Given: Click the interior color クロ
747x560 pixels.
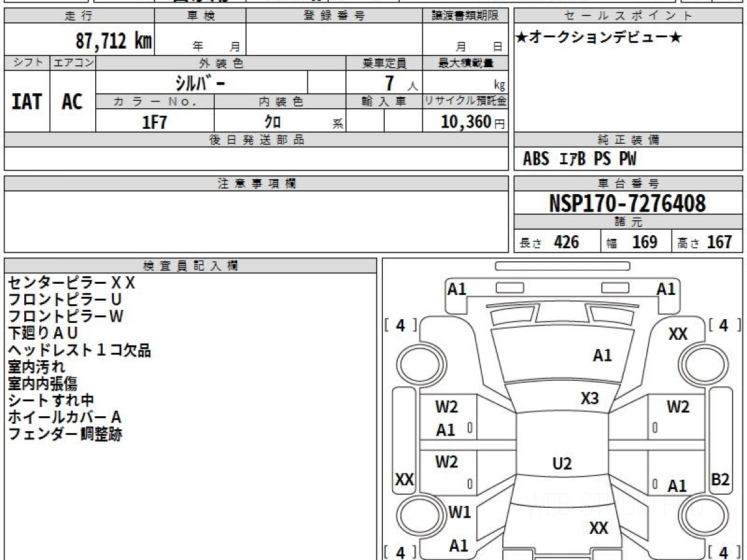Looking at the screenshot, I should click(x=273, y=121).
